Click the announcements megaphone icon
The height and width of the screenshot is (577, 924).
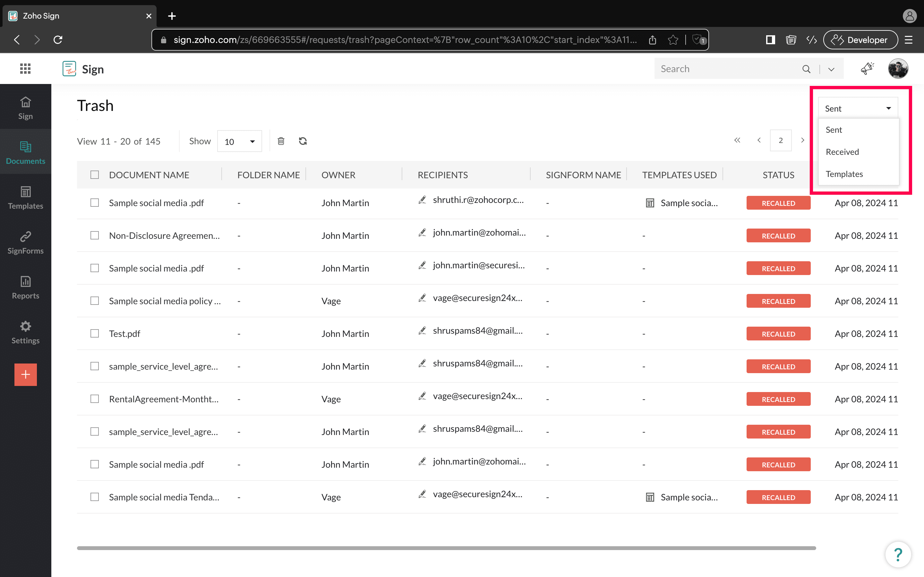coord(867,69)
